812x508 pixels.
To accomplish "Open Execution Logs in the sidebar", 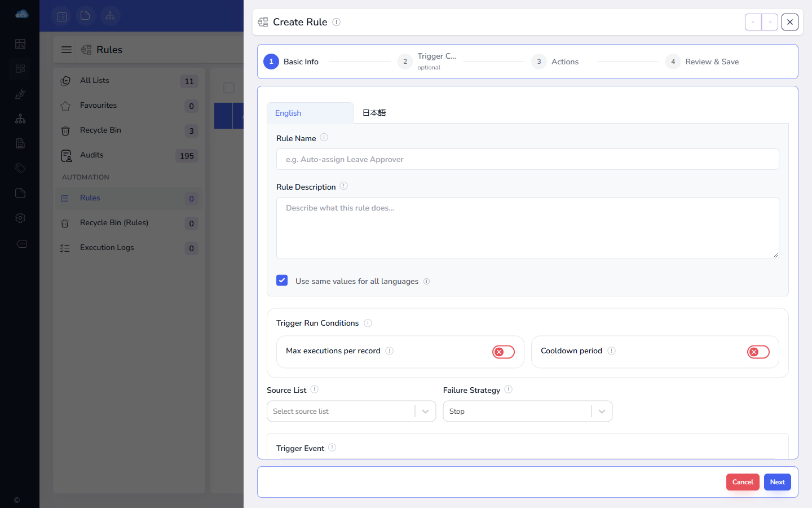I will coord(129,248).
